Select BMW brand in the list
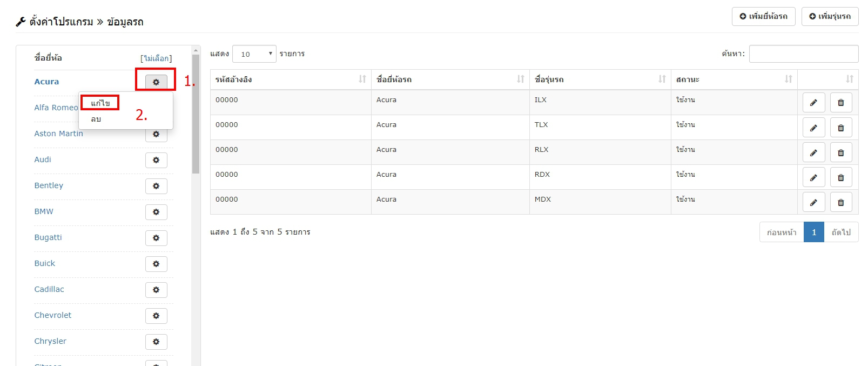The width and height of the screenshot is (868, 366). [44, 211]
